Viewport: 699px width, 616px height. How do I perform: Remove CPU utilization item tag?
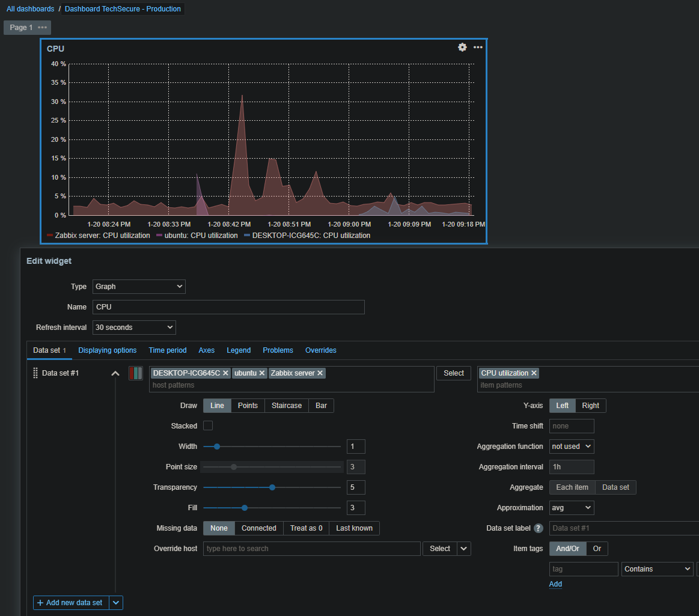(x=534, y=373)
